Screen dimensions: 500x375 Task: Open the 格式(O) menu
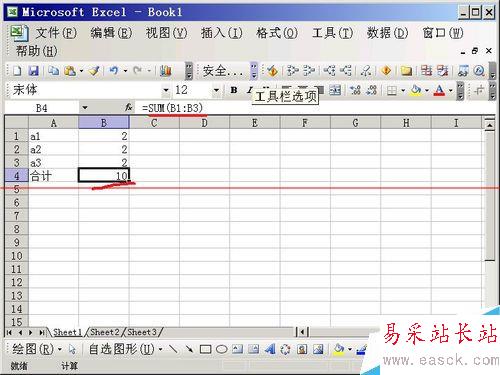(x=277, y=33)
